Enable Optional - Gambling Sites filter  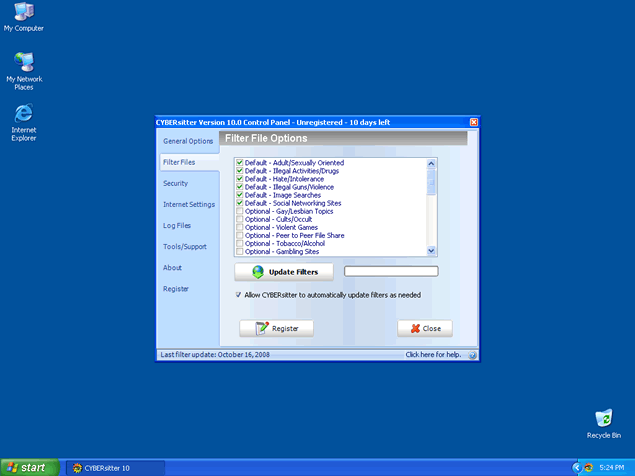[x=239, y=251]
